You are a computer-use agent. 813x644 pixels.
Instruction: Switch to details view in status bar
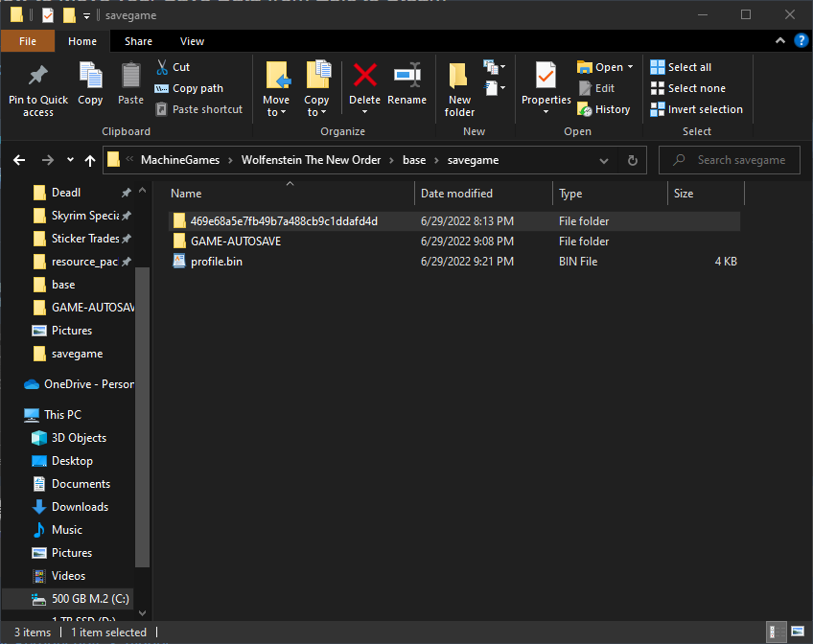click(776, 632)
